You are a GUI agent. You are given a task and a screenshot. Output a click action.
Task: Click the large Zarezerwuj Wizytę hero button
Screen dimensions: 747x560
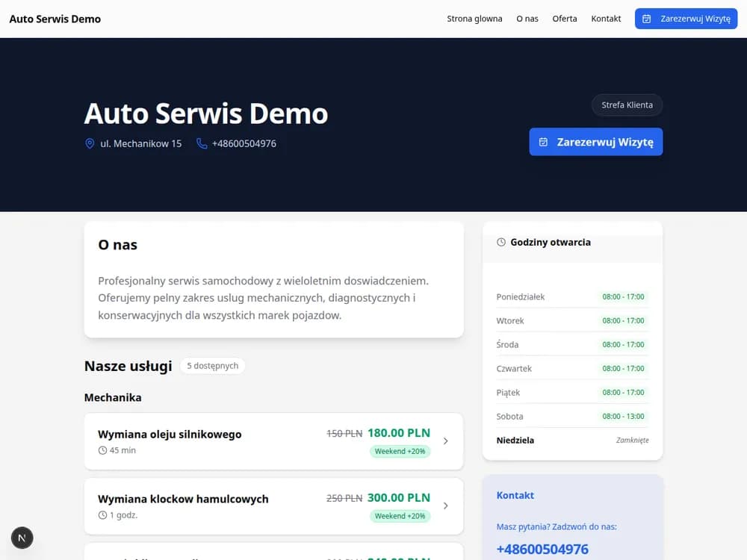point(596,142)
